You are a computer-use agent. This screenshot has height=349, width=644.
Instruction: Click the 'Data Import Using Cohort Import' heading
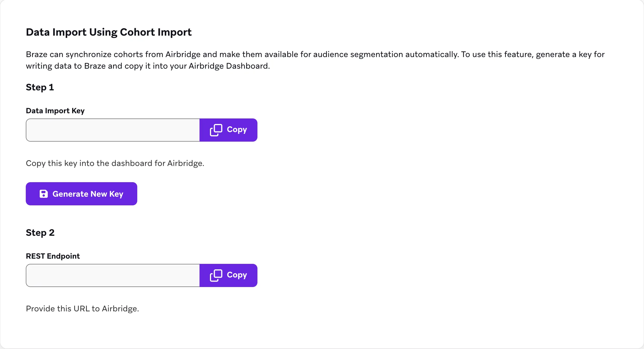click(109, 32)
